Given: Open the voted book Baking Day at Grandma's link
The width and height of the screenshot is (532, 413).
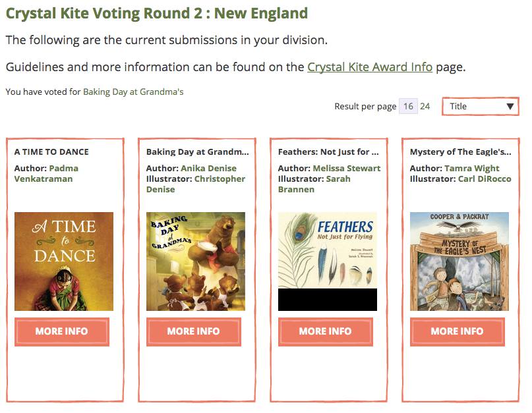Looking at the screenshot, I should [133, 92].
